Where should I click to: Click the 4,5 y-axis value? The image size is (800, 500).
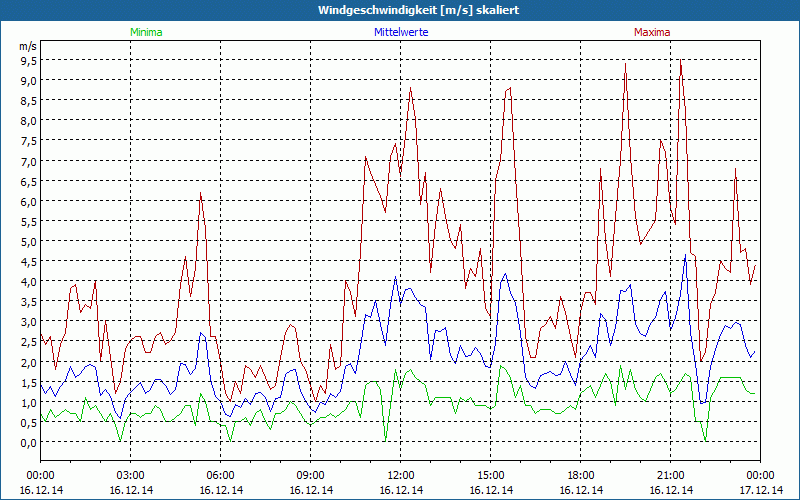coord(29,261)
